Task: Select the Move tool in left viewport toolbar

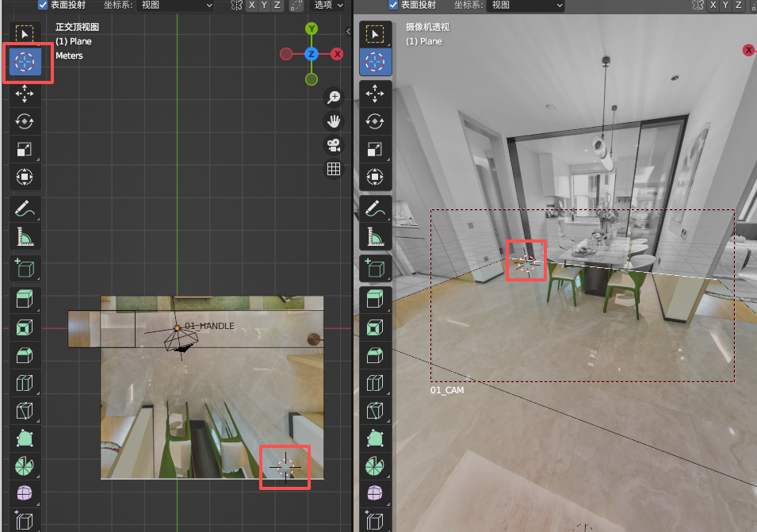Action: coord(25,94)
